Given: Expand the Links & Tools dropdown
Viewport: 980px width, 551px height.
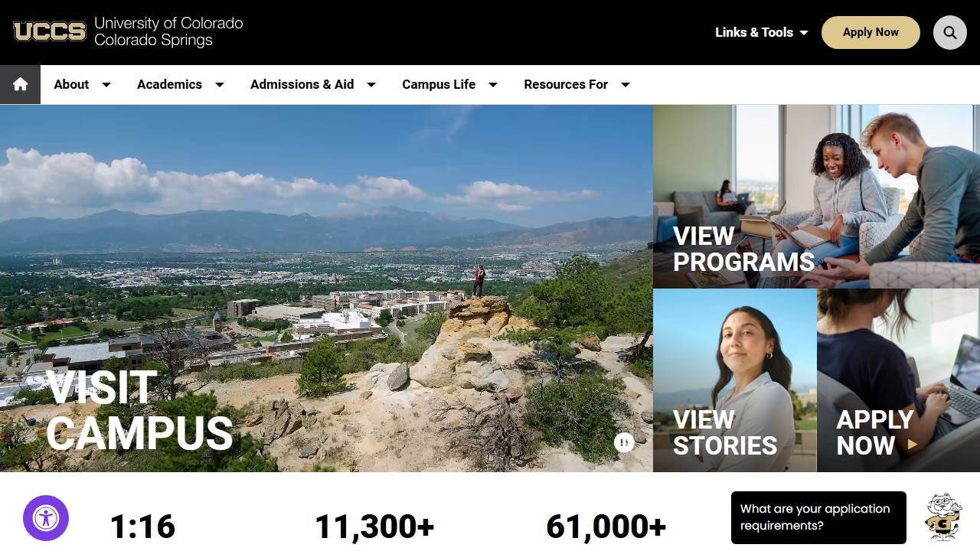Looking at the screenshot, I should click(x=762, y=32).
